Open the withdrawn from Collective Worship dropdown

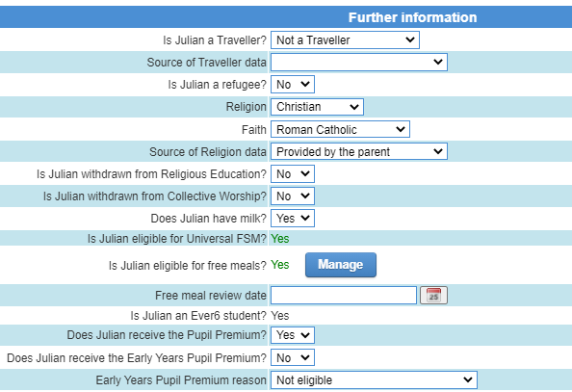coord(292,196)
